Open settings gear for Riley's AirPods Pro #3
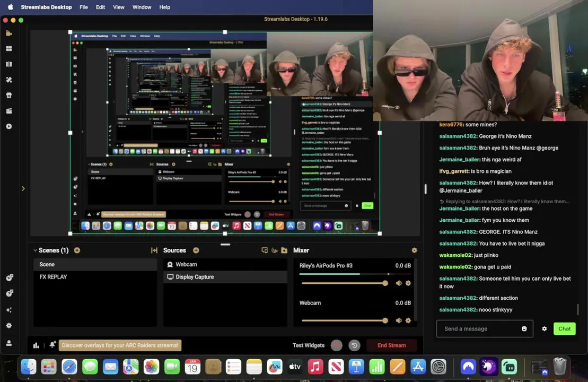The width and height of the screenshot is (588, 382). coord(408,283)
